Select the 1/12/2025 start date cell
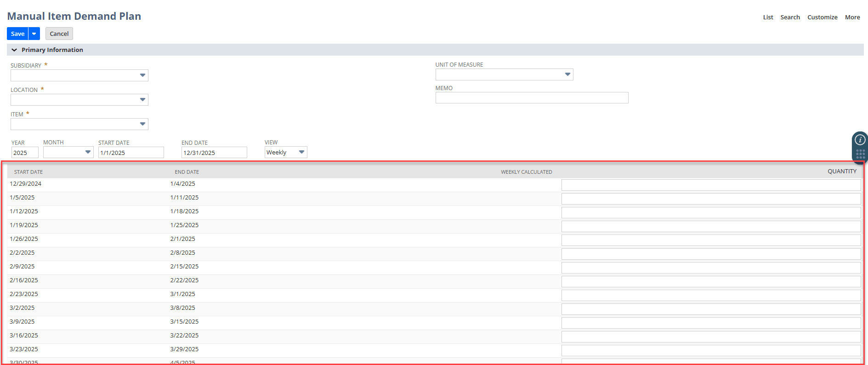The width and height of the screenshot is (868, 365). 24,211
